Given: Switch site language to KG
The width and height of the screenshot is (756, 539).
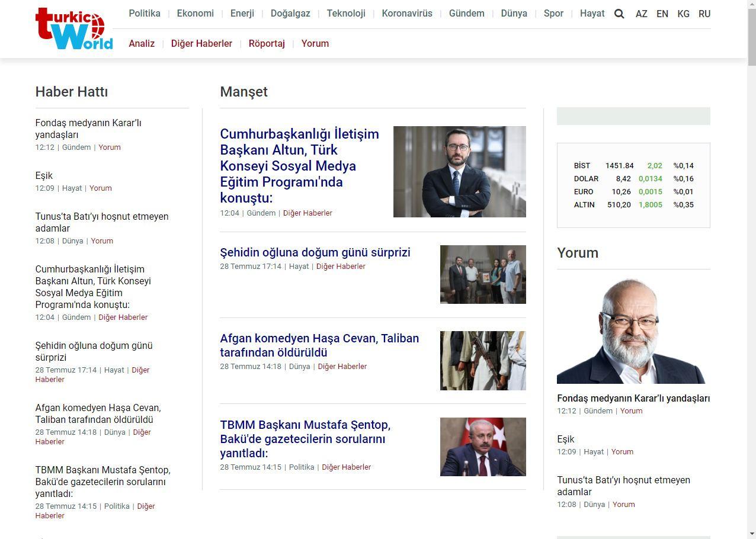Looking at the screenshot, I should coord(683,14).
